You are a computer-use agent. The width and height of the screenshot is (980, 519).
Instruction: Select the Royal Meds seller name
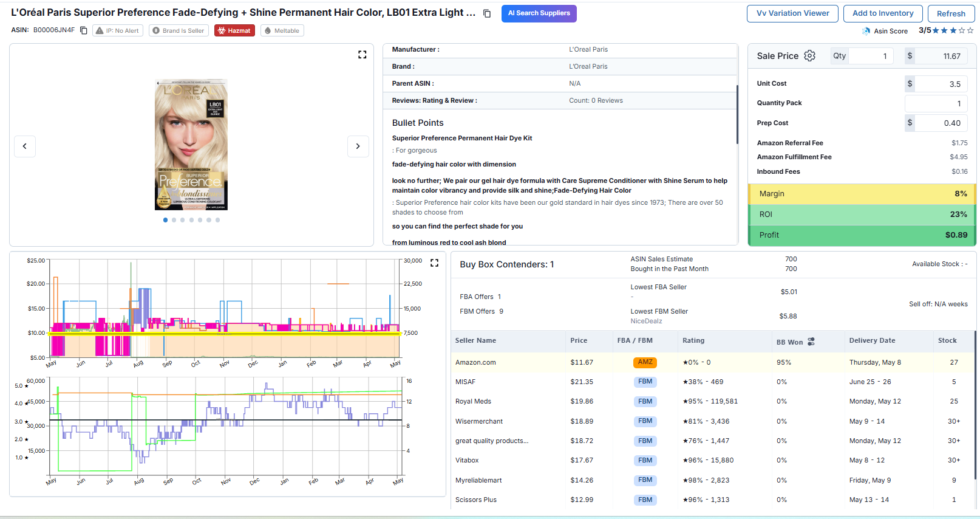click(x=473, y=402)
